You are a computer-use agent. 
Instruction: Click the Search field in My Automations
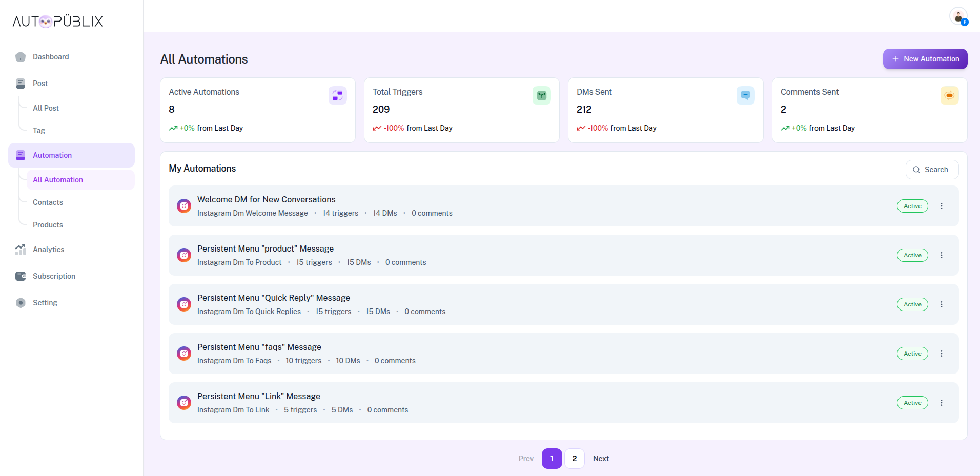[932, 170]
